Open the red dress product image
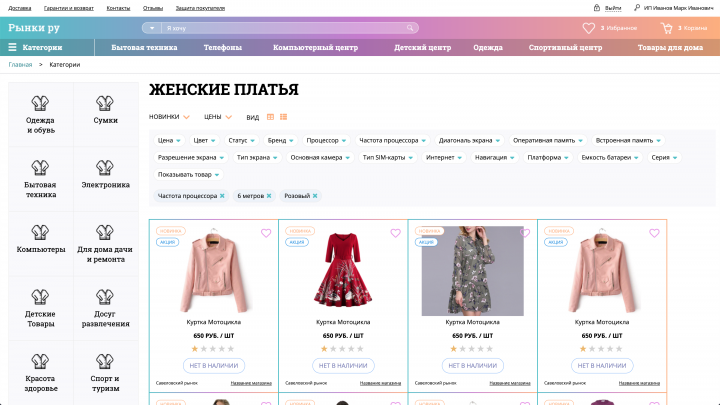 point(343,270)
